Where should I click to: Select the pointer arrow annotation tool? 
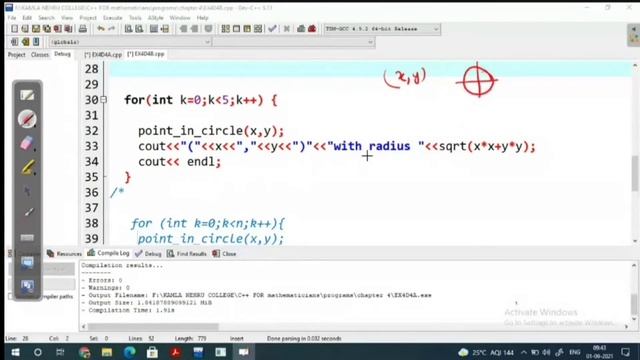pyautogui.click(x=27, y=191)
